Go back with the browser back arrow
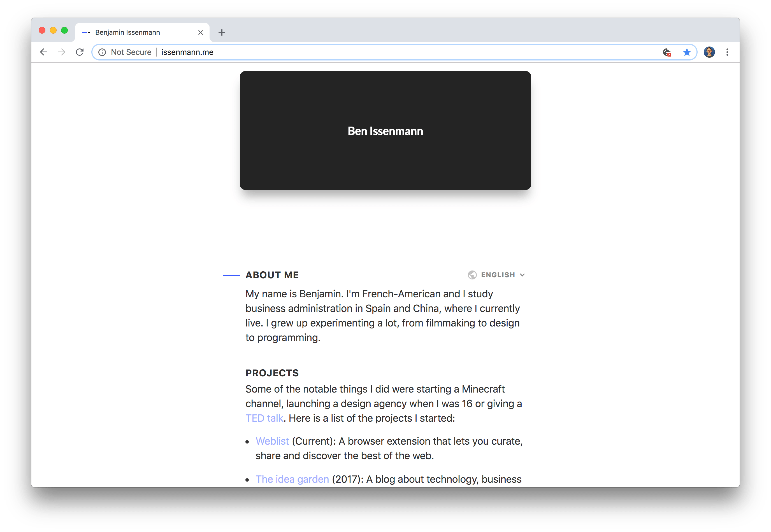Viewport: 771px width, 532px height. coord(44,52)
